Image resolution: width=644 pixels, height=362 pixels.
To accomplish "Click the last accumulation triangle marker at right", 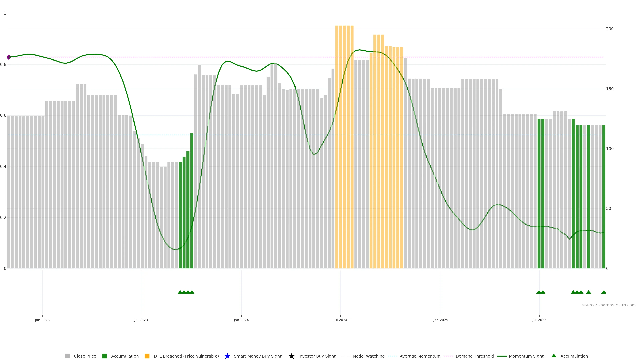I will click(604, 292).
